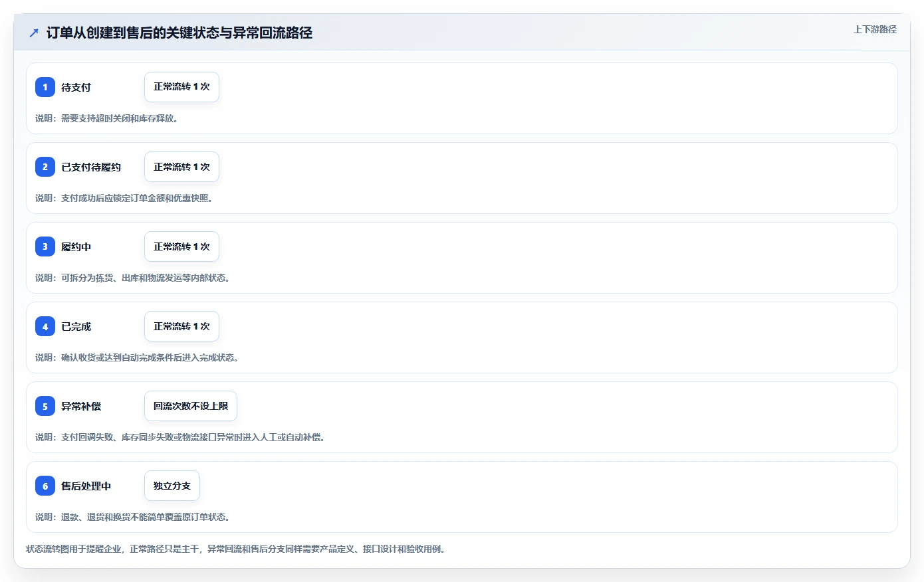This screenshot has width=924, height=582.
Task: Click the 正常流转 1 次 chip in 待支付 row
Action: pos(181,87)
